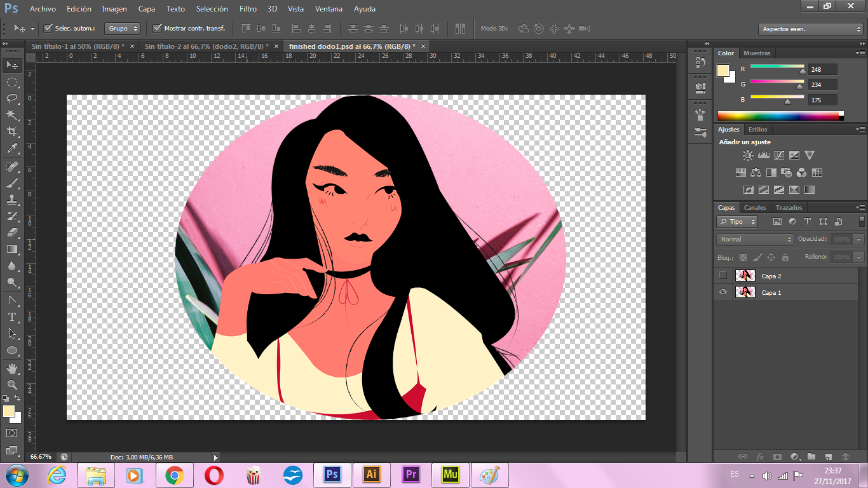
Task: Select the Hand tool
Action: pyautogui.click(x=12, y=368)
